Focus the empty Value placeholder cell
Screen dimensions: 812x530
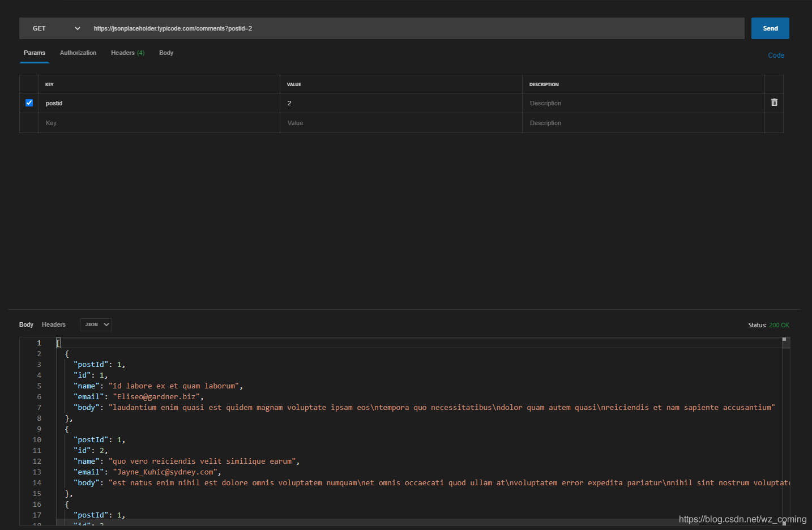tap(401, 123)
